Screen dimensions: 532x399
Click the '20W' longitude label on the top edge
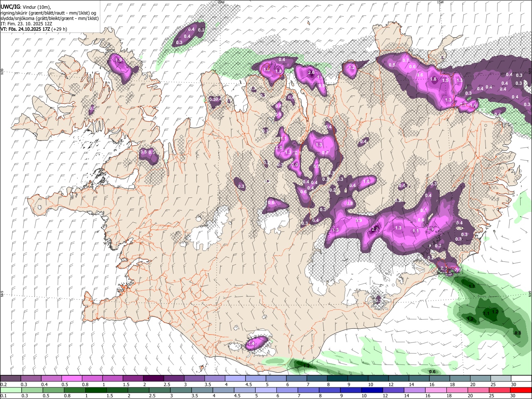pyautogui.click(x=221, y=2)
